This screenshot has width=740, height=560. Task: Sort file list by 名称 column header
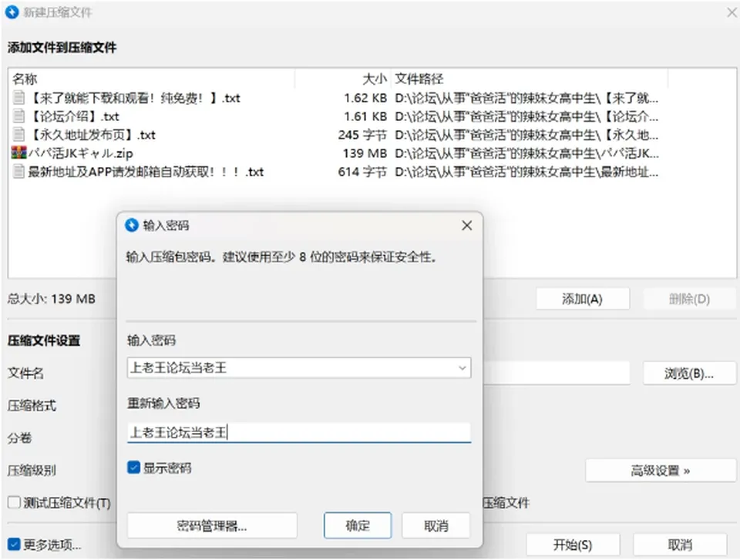tap(151, 79)
